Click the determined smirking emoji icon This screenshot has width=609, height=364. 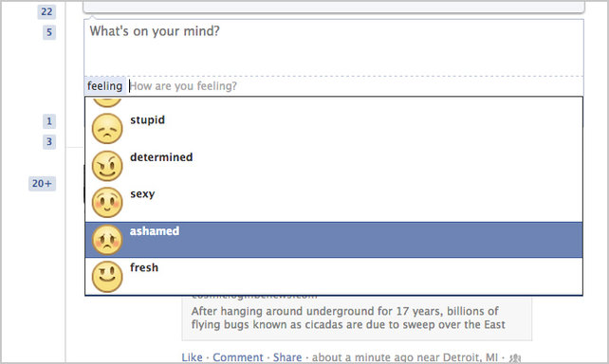107,166
